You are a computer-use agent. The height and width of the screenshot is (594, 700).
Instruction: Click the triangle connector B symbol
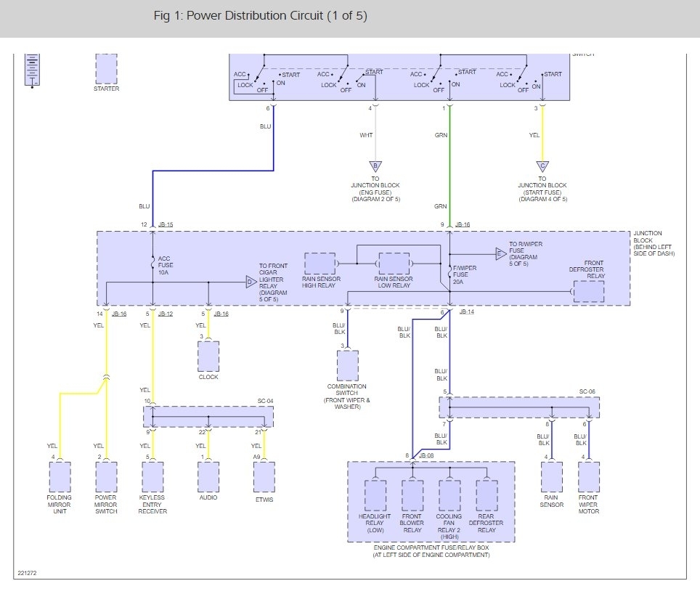tap(375, 167)
